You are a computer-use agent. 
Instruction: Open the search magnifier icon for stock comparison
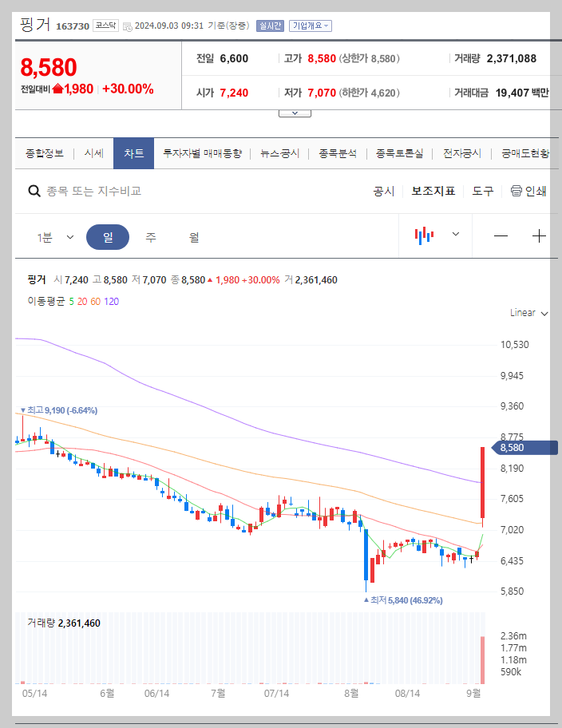pyautogui.click(x=34, y=192)
